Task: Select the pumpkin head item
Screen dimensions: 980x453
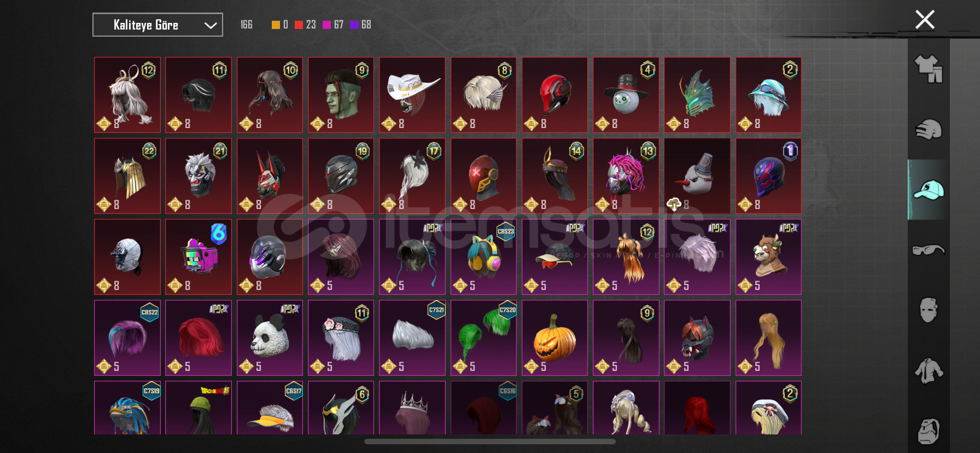Action: click(555, 338)
